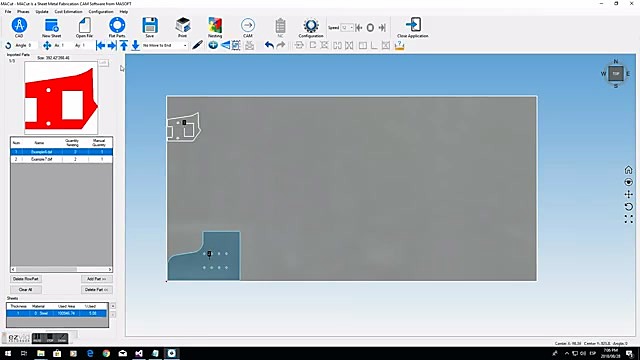Click the speed step-forward icon
Screen dimensions: 640x360
[x=382, y=28]
